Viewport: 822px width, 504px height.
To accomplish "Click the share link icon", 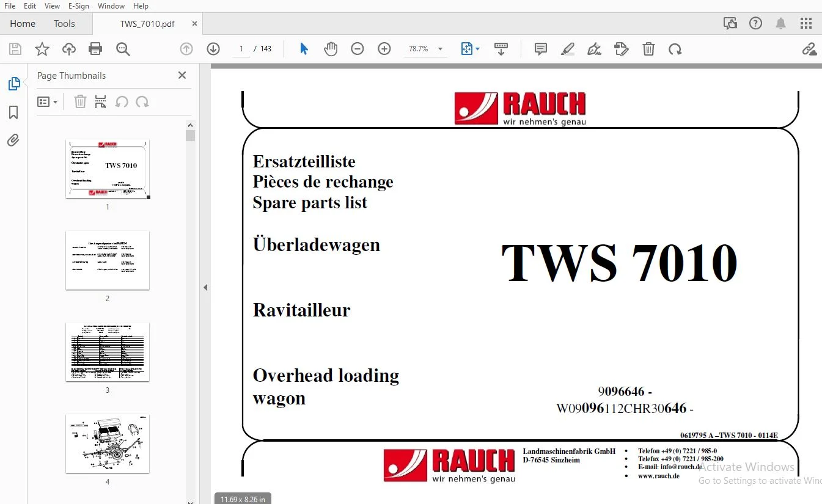I will 809,49.
